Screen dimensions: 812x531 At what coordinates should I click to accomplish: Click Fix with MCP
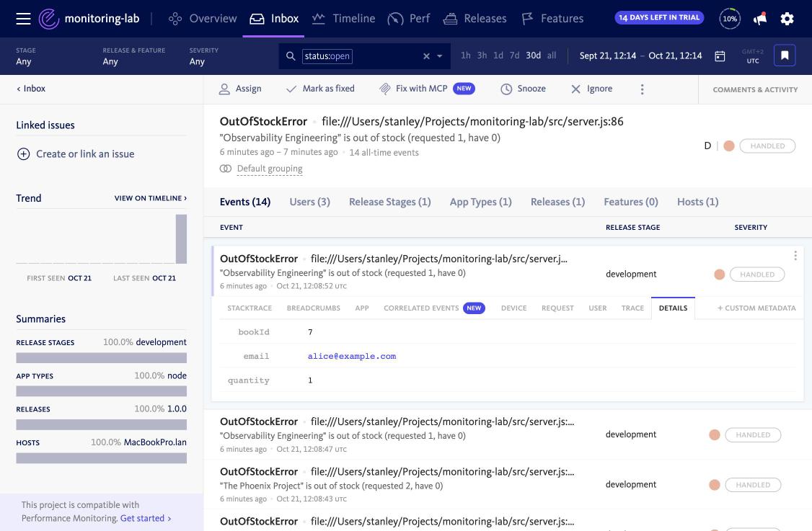(x=427, y=89)
